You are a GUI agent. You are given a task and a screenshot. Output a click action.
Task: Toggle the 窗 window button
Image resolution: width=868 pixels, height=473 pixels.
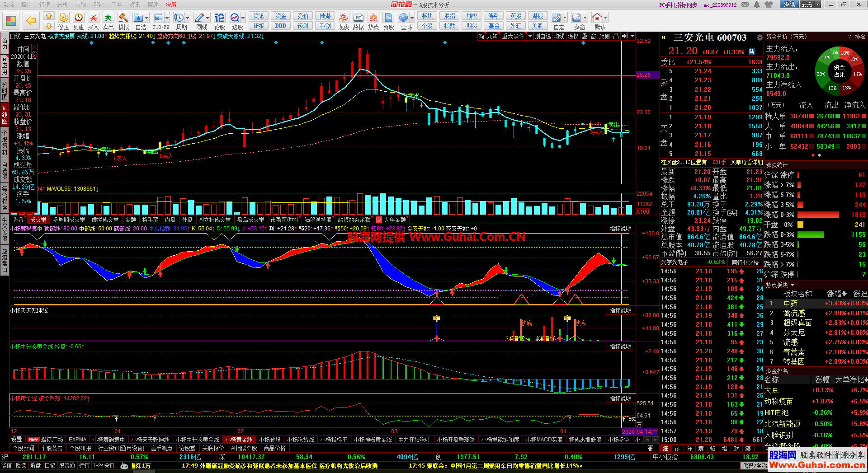point(593,37)
